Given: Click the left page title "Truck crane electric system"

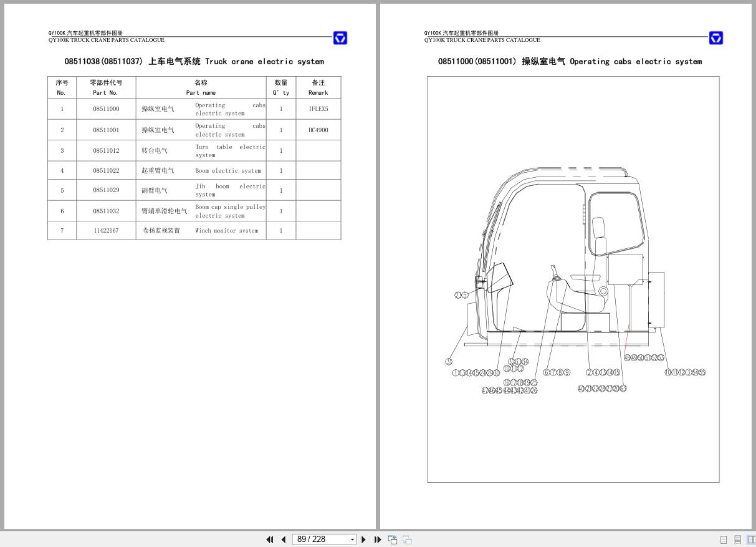Looking at the screenshot, I should pos(264,62).
